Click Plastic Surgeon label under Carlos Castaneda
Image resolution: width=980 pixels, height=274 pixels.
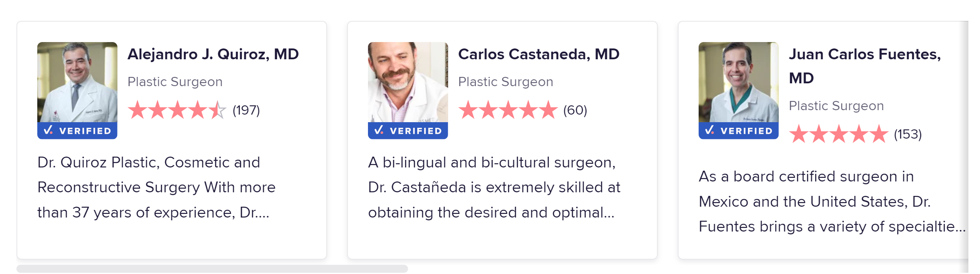coord(505,82)
